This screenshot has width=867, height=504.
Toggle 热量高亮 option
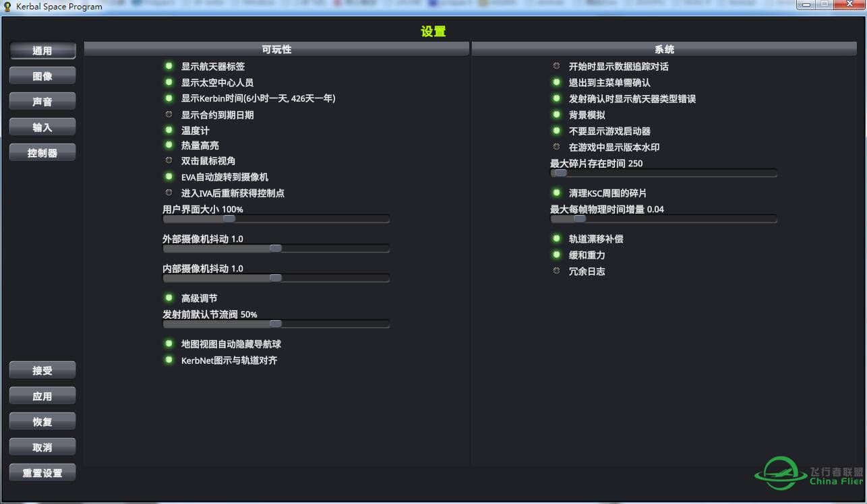[169, 145]
